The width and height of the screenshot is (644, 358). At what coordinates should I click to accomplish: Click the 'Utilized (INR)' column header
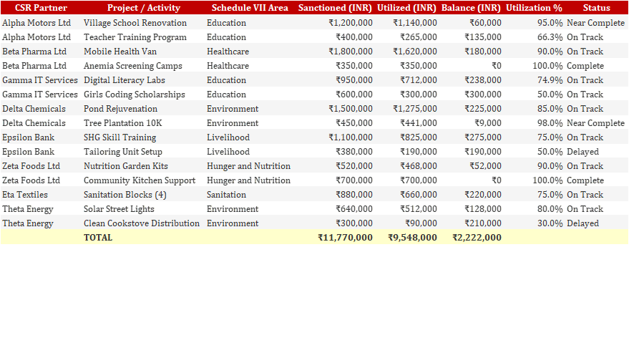click(x=406, y=8)
